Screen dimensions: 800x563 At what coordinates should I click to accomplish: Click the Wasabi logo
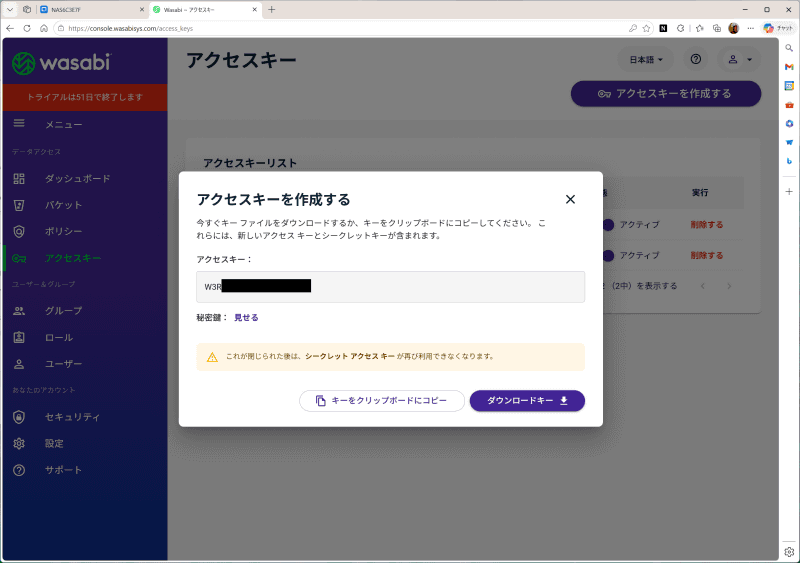click(x=61, y=63)
